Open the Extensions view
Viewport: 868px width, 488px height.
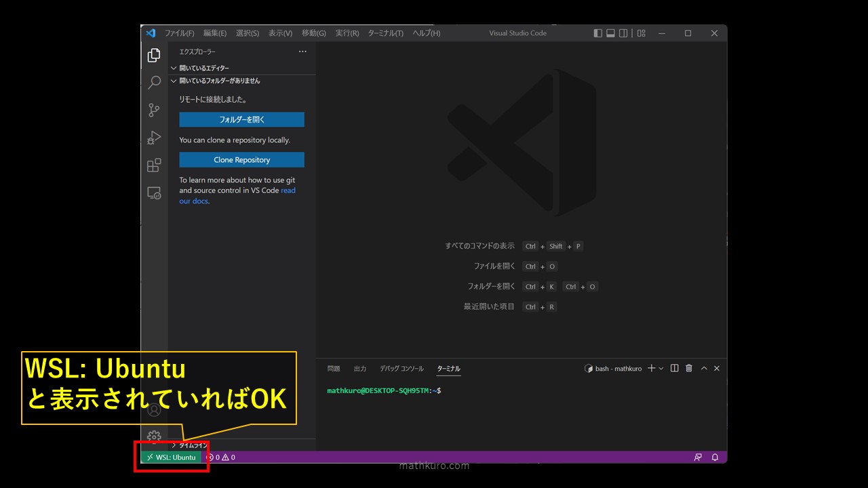coord(154,165)
